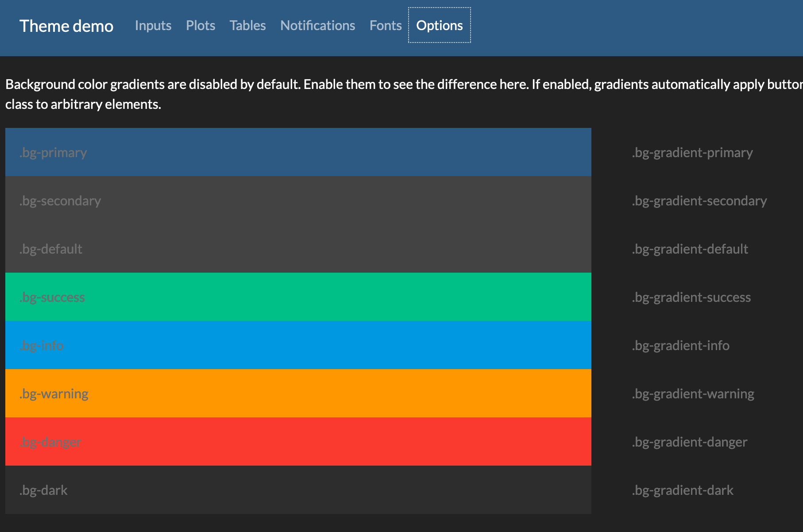
Task: Select the .bg-gradient-dark text
Action: (683, 490)
